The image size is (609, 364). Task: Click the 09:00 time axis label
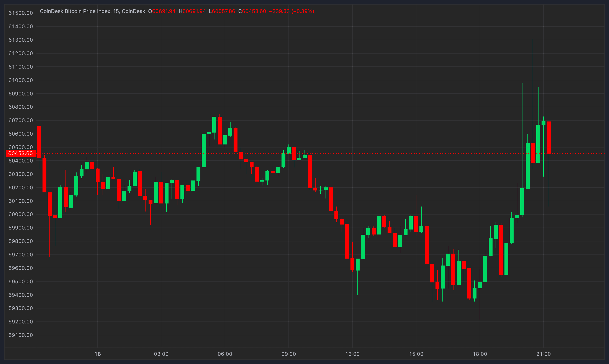click(289, 354)
